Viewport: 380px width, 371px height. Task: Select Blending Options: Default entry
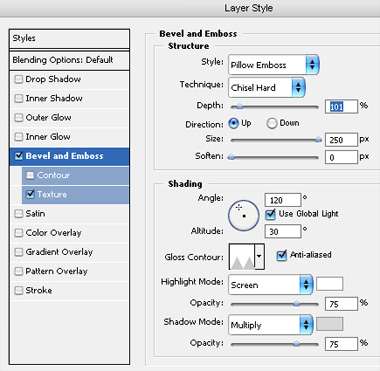69,60
